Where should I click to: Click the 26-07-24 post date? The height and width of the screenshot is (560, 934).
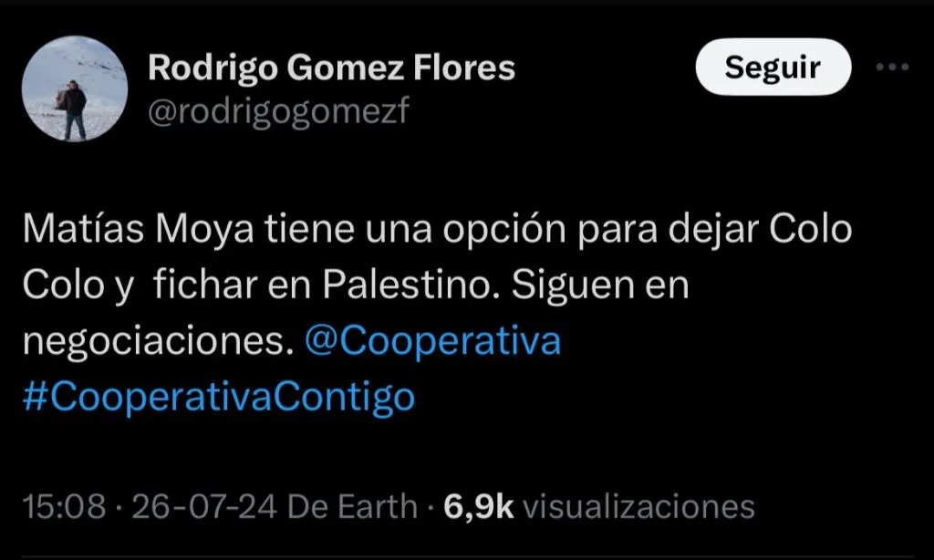[204, 507]
